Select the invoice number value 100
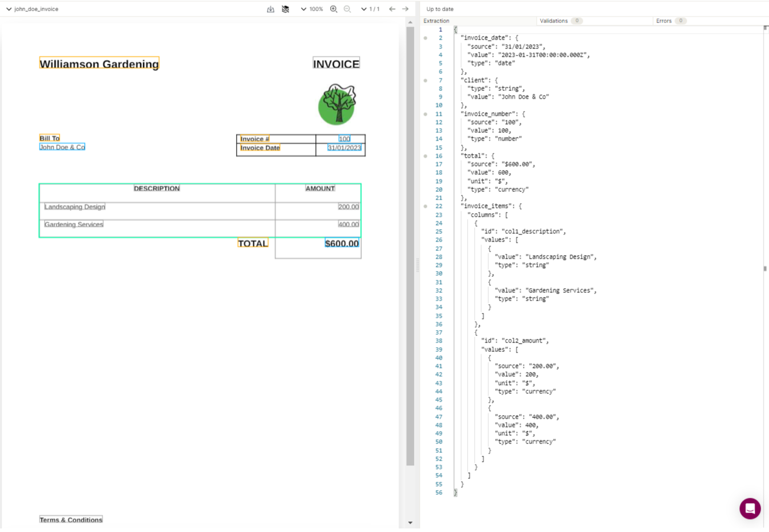The height and width of the screenshot is (532, 769). tap(344, 139)
